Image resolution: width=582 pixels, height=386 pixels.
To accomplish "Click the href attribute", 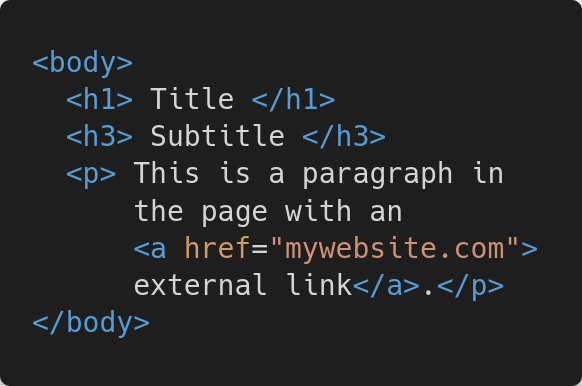I will [218, 248].
